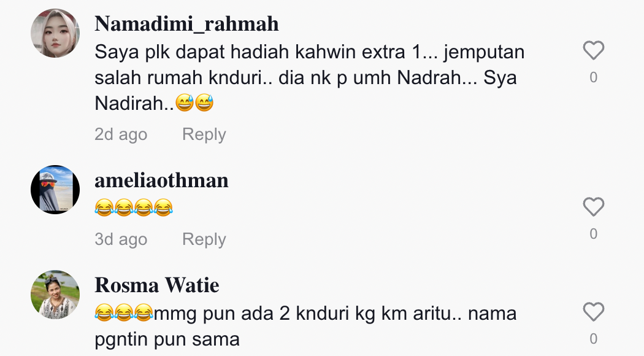Like Namadimi_rahmah's comment with the heart

[594, 50]
